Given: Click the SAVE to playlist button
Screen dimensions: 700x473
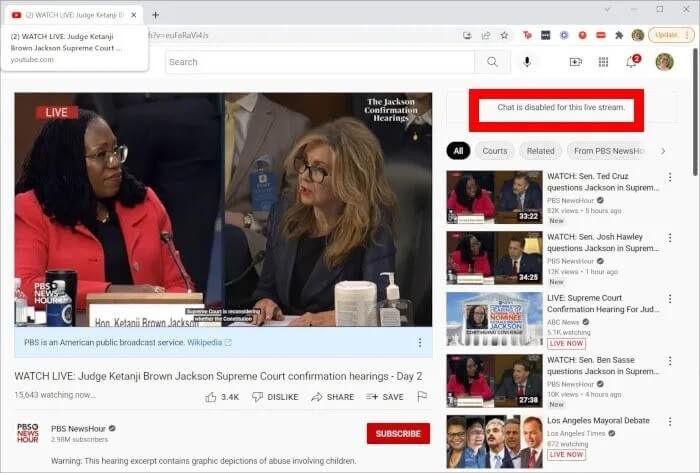Looking at the screenshot, I should 384,397.
